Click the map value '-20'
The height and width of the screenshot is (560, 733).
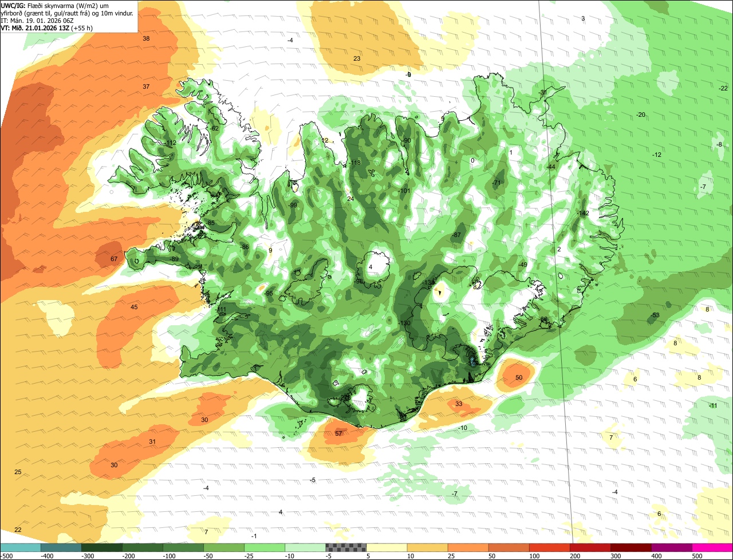click(x=641, y=115)
